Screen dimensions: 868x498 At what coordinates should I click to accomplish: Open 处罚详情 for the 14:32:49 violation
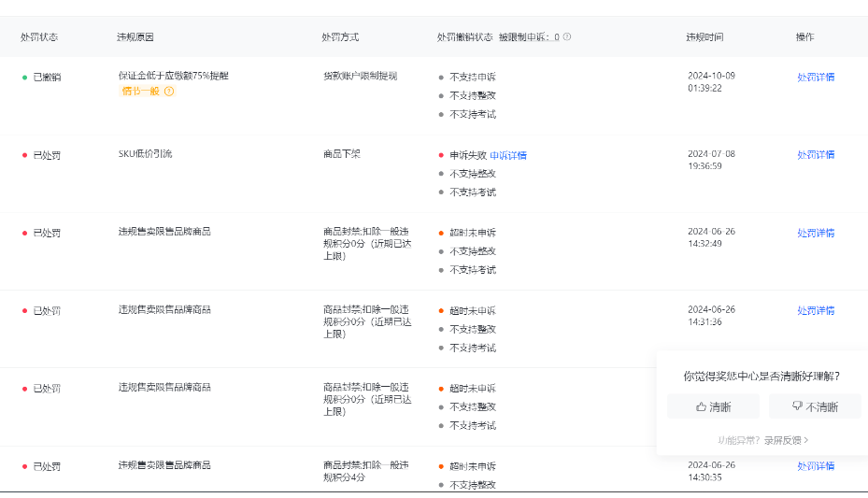pyautogui.click(x=815, y=233)
